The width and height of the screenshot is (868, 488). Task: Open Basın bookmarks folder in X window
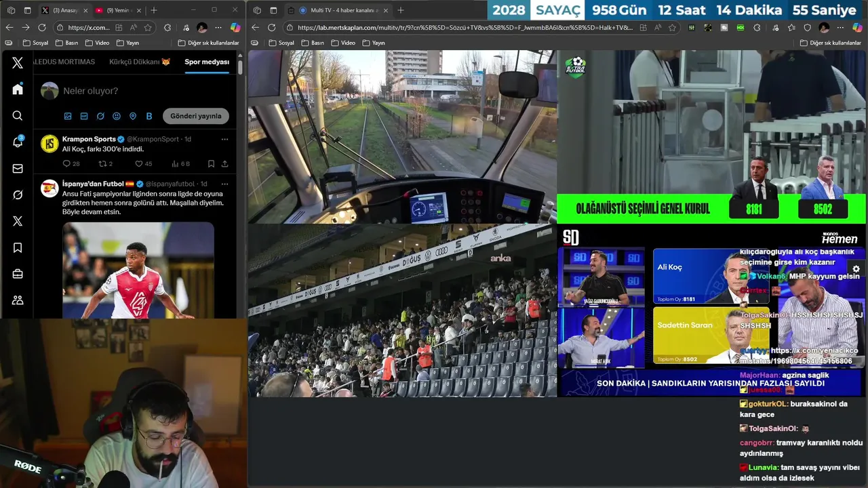pyautogui.click(x=66, y=43)
